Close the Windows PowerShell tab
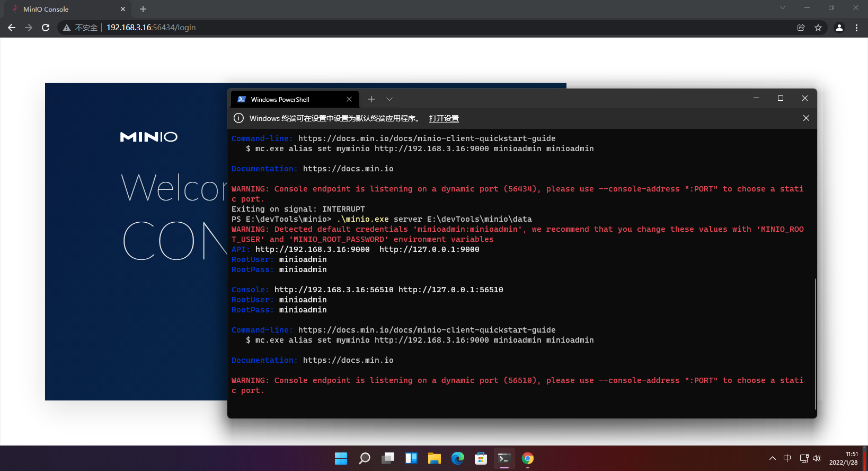This screenshot has width=868, height=471. (349, 99)
